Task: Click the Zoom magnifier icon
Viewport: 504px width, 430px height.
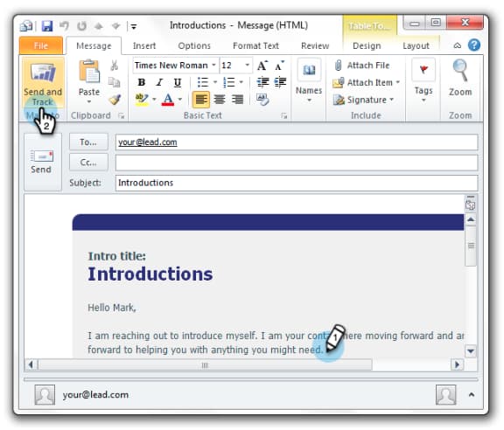Action: 460,71
